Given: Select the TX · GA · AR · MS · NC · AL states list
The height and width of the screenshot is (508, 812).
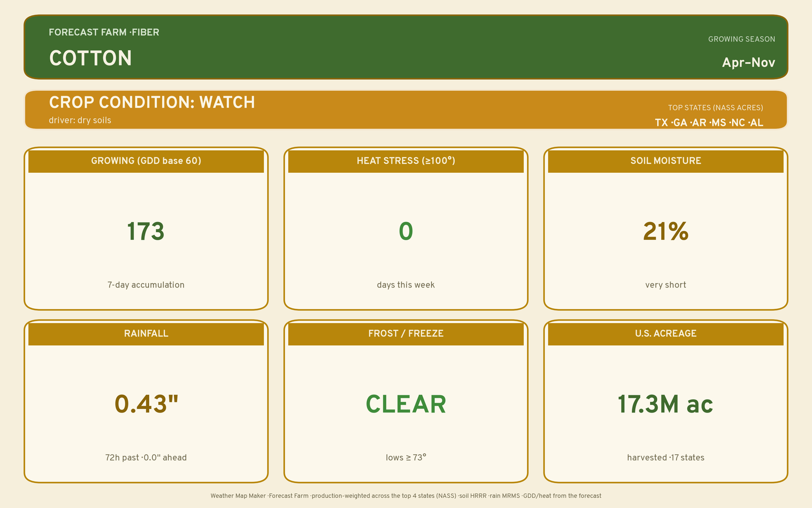Looking at the screenshot, I should [709, 122].
